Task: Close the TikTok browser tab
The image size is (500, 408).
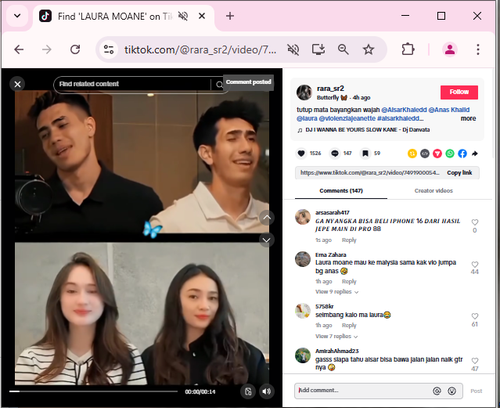Action: 202,16
